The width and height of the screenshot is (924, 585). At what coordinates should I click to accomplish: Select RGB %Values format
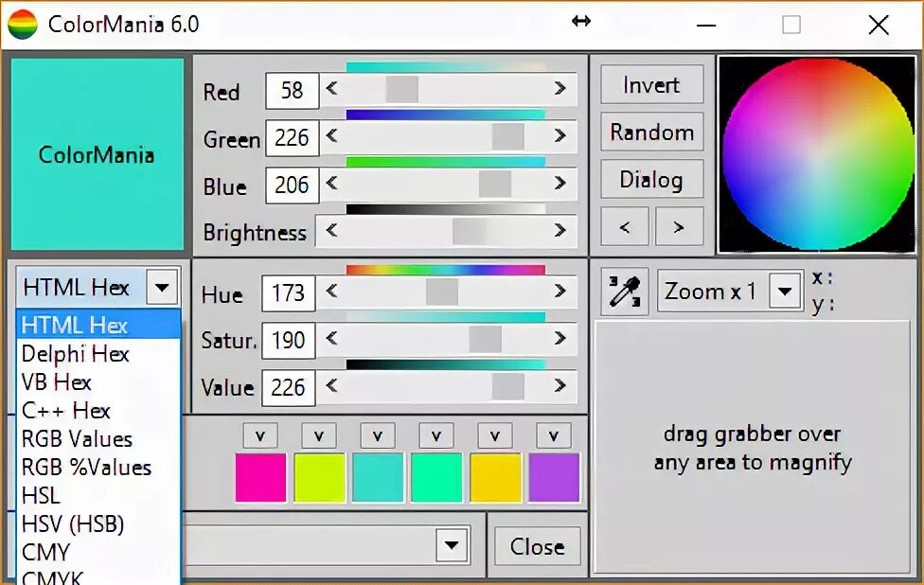tap(98, 468)
